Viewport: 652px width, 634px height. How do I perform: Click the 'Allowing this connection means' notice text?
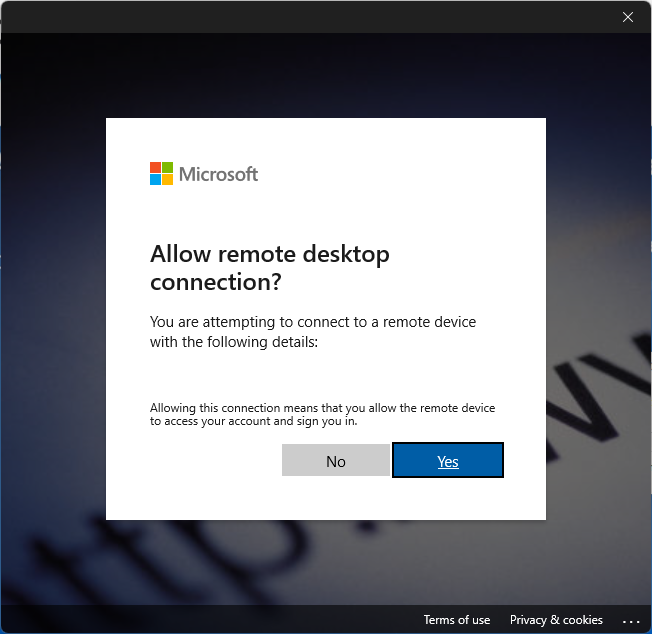tap(322, 414)
